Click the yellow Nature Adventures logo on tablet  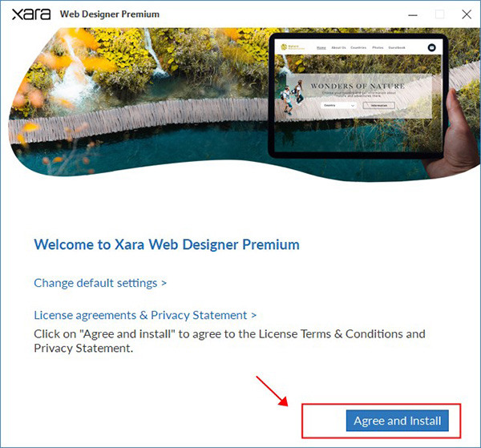[x=293, y=47]
